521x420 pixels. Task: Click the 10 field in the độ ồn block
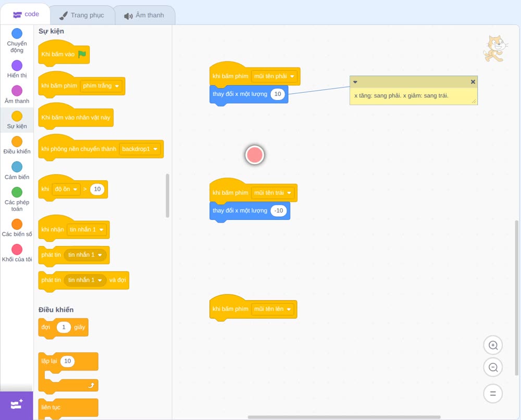click(x=97, y=189)
